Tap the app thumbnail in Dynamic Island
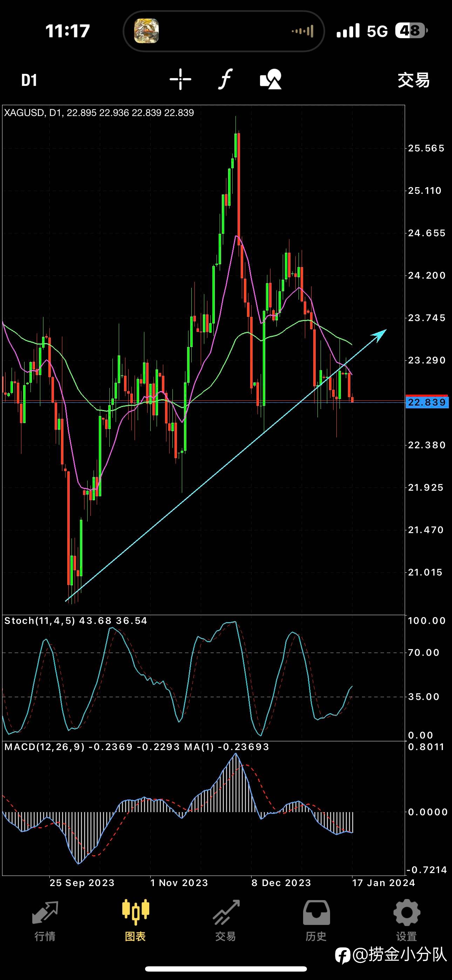452x980 pixels. tap(146, 31)
